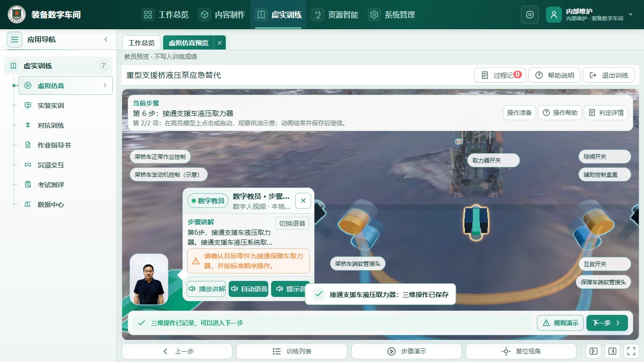Open 考试测评 in the sidebar

[51, 185]
